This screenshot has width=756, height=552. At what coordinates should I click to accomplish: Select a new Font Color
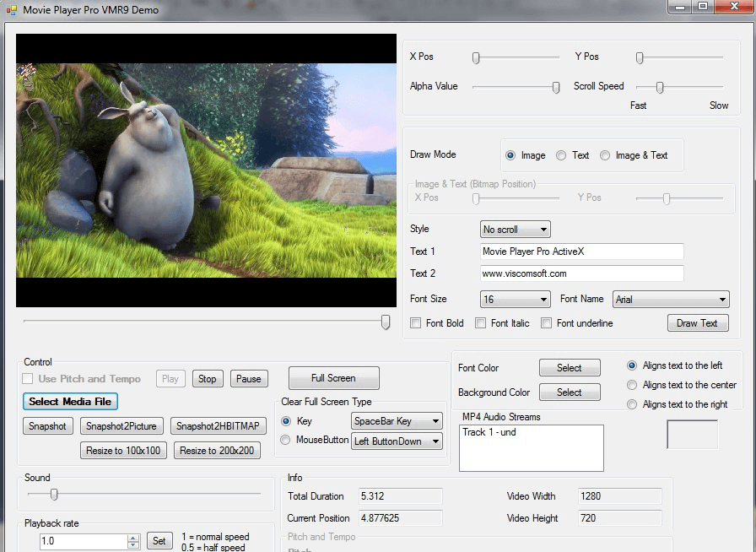(570, 368)
